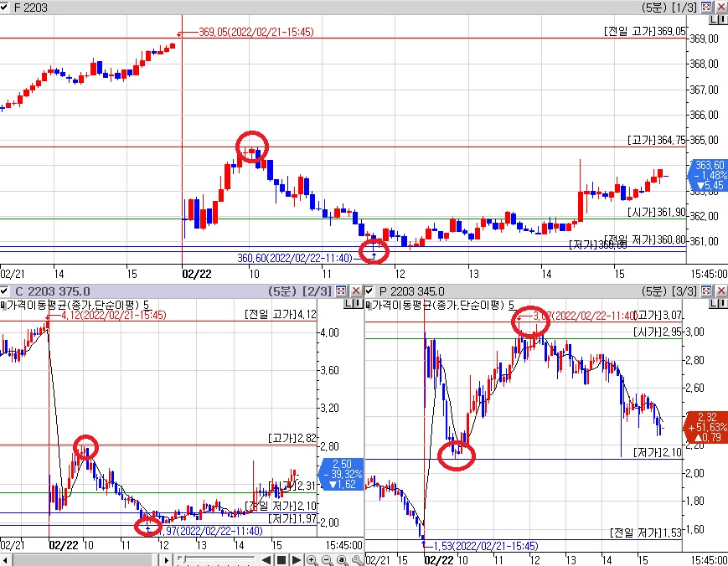This screenshot has width=728, height=566.
Task: Stop chart replay
Action: click(281, 560)
